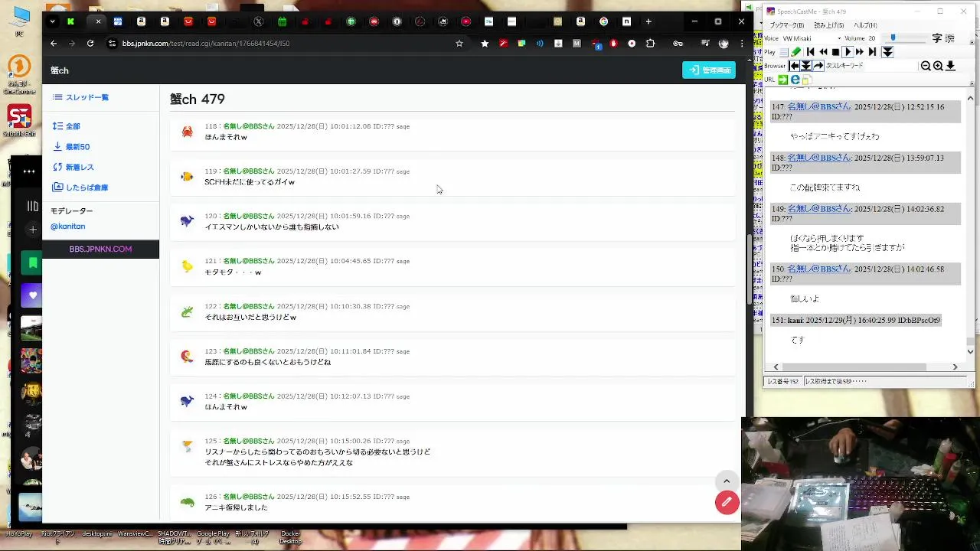Show all posts with 全部 link
980x551 pixels.
(x=66, y=126)
